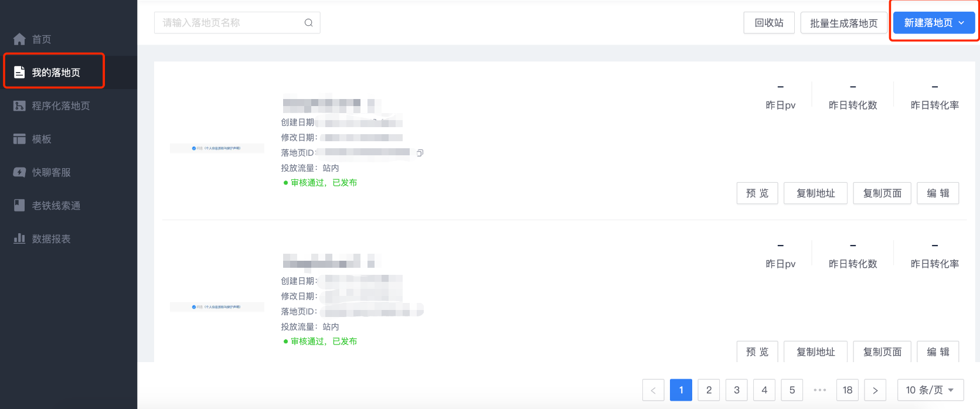Open the 回收站 recycle bin
Viewport: 980px width, 409px height.
[769, 23]
